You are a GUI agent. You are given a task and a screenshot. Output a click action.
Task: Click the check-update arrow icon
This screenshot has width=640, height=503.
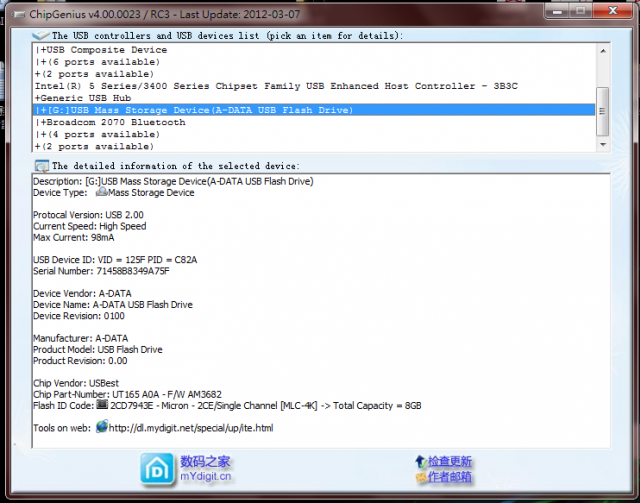pyautogui.click(x=421, y=462)
